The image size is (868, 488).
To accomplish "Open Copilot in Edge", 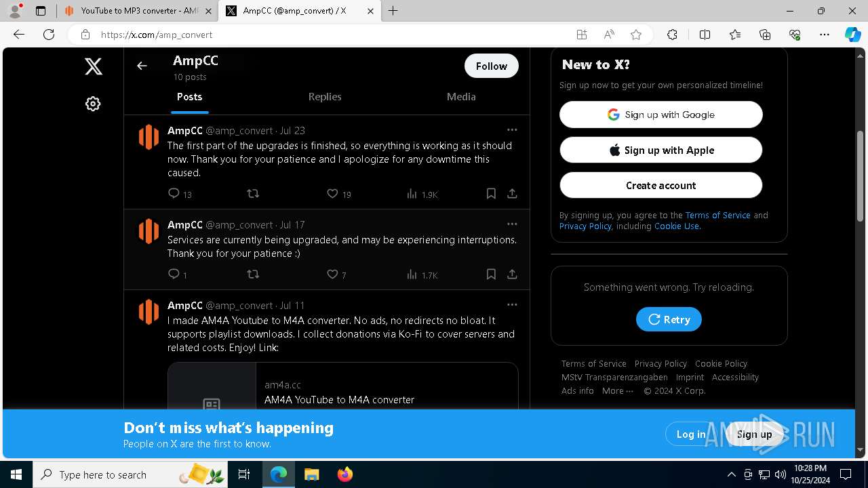I will tap(852, 35).
